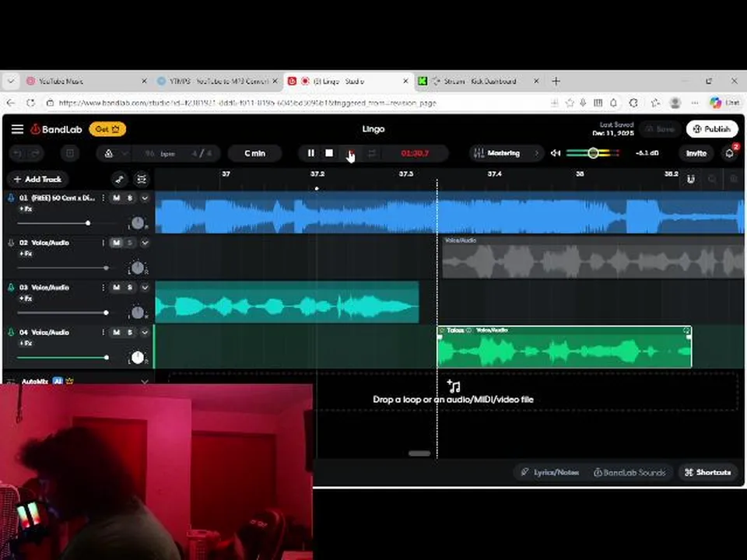Viewport: 747px width, 560px height.
Task: Solo track 02 Voice/Audio
Action: pos(130,243)
